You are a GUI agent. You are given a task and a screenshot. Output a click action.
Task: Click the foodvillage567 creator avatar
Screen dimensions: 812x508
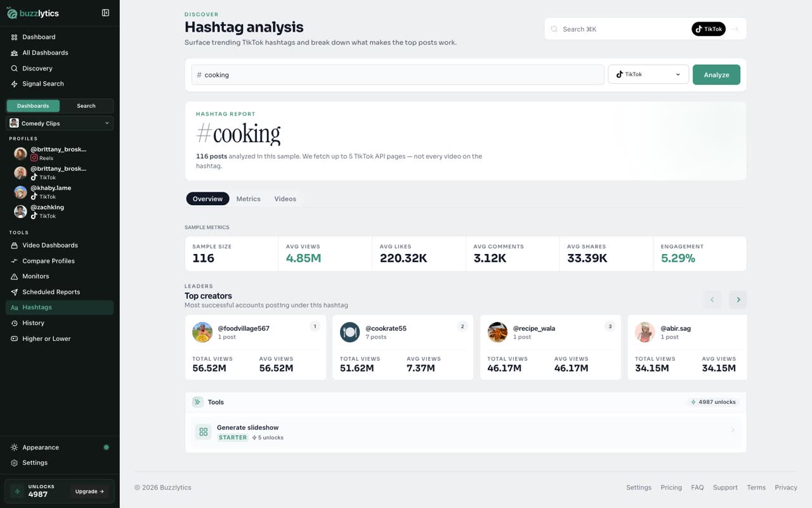tap(202, 332)
